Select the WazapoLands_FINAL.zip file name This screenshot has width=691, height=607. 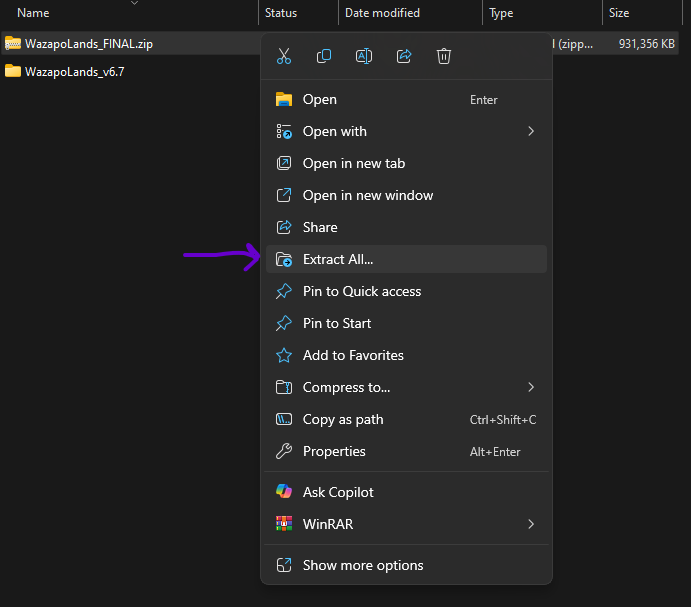[x=89, y=44]
